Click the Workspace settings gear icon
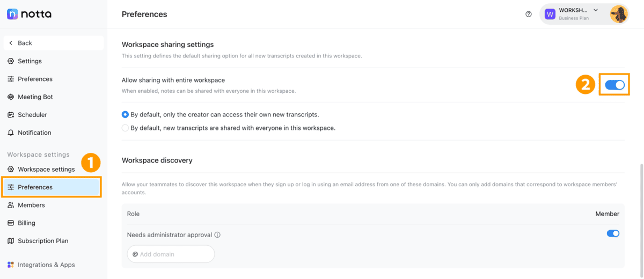Image resolution: width=644 pixels, height=279 pixels. click(11, 169)
